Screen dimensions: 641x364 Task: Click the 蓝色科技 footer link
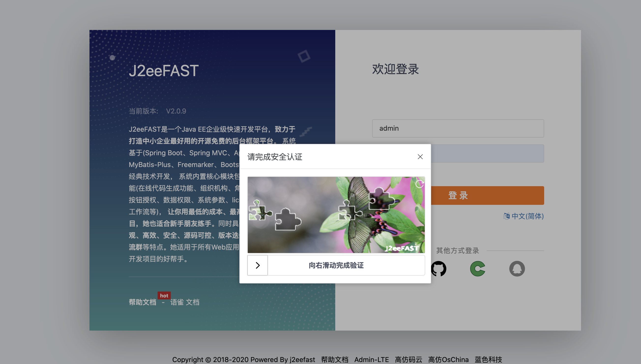[488, 360]
